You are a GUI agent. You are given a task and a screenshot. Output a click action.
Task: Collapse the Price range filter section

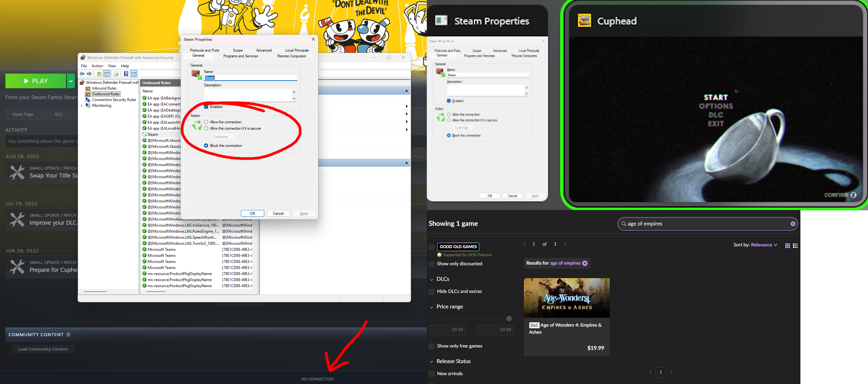[x=432, y=307]
